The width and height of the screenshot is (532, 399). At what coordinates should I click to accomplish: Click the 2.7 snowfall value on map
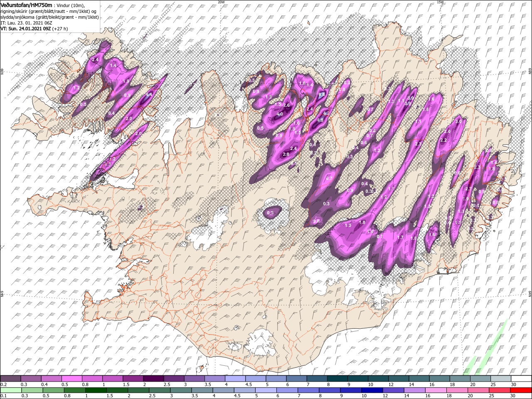point(468,189)
